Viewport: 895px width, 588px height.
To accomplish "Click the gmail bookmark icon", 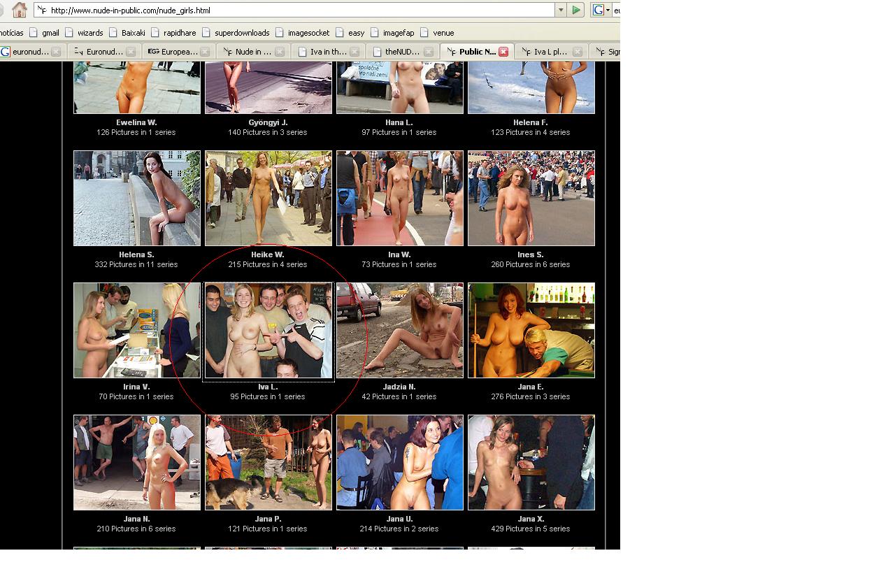I will (x=34, y=33).
